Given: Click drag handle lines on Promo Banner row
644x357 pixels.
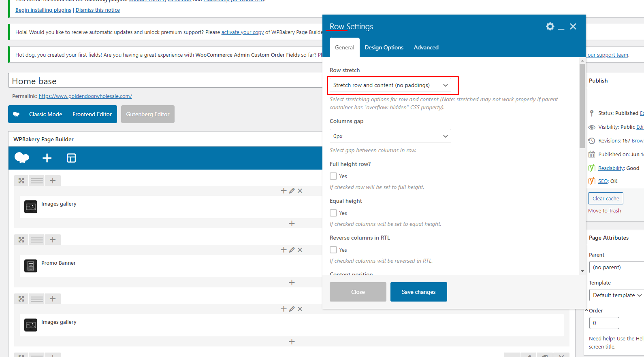Looking at the screenshot, I should point(37,240).
